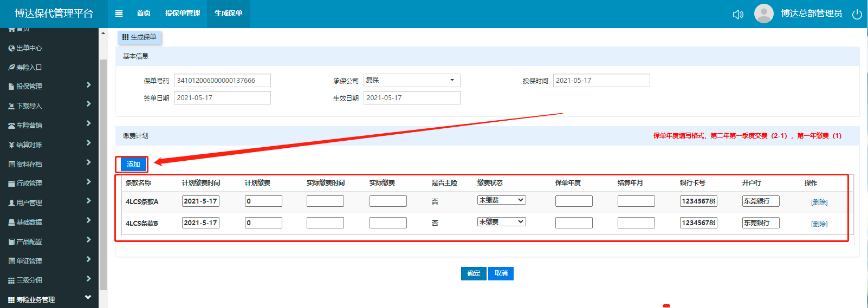The height and width of the screenshot is (308, 868).
Task: Click the 单证管理 document icon
Action: (x=11, y=261)
